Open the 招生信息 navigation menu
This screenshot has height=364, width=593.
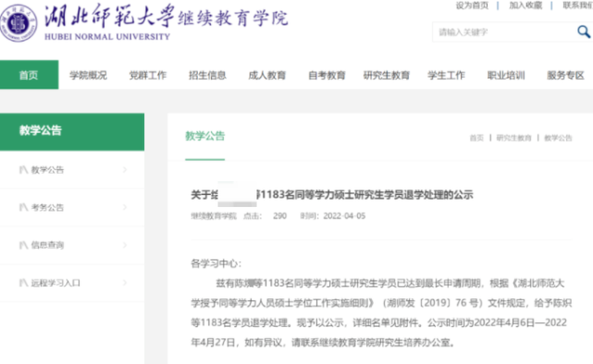point(207,75)
